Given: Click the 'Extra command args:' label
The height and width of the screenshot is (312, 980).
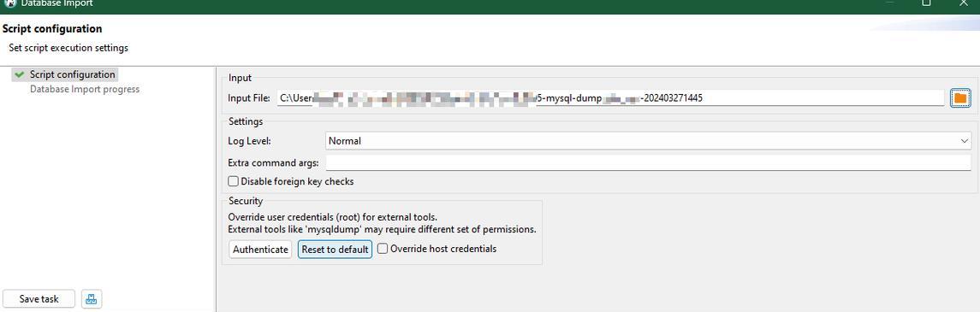Looking at the screenshot, I should 274,163.
